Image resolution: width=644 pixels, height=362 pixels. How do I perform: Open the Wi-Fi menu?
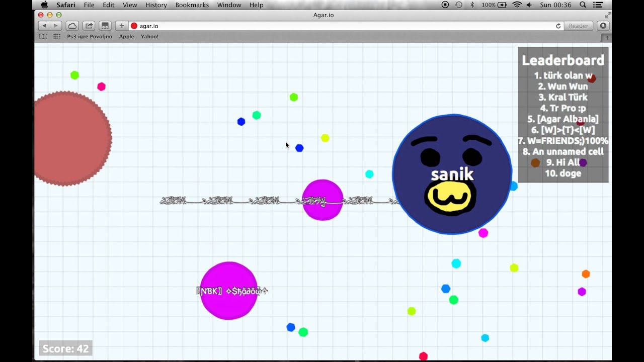point(517,5)
